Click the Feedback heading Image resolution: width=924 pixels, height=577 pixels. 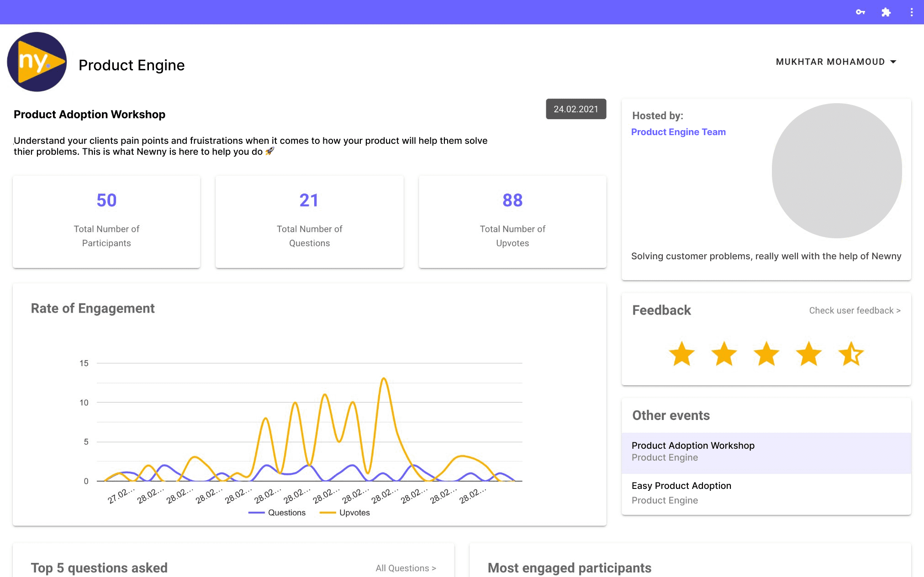[x=661, y=310]
